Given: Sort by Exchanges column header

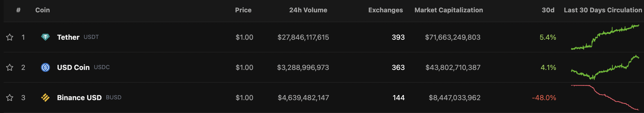Looking at the screenshot, I should pos(385,10).
